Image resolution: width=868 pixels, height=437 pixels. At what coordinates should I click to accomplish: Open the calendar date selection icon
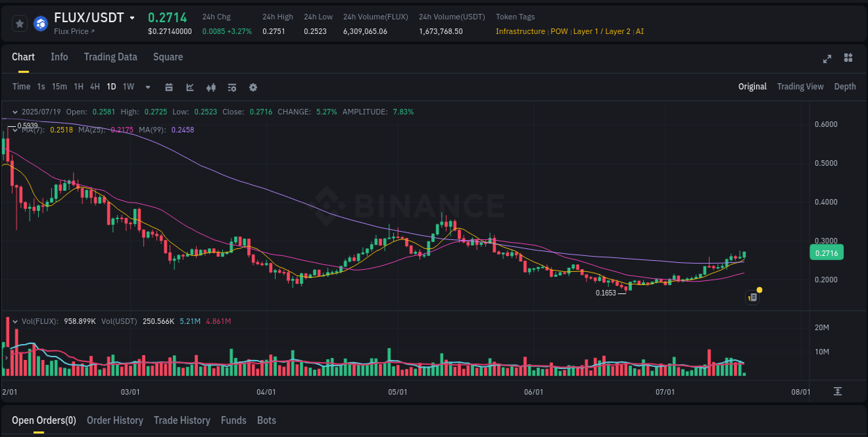pos(169,87)
